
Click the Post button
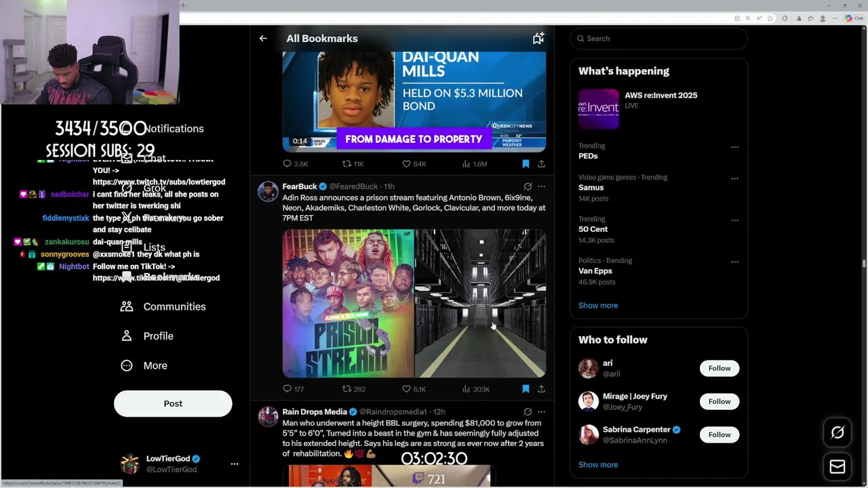(x=173, y=404)
